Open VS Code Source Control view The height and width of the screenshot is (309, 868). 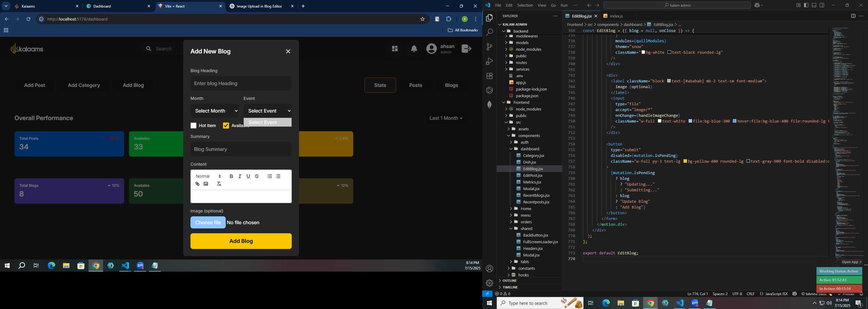[x=489, y=46]
